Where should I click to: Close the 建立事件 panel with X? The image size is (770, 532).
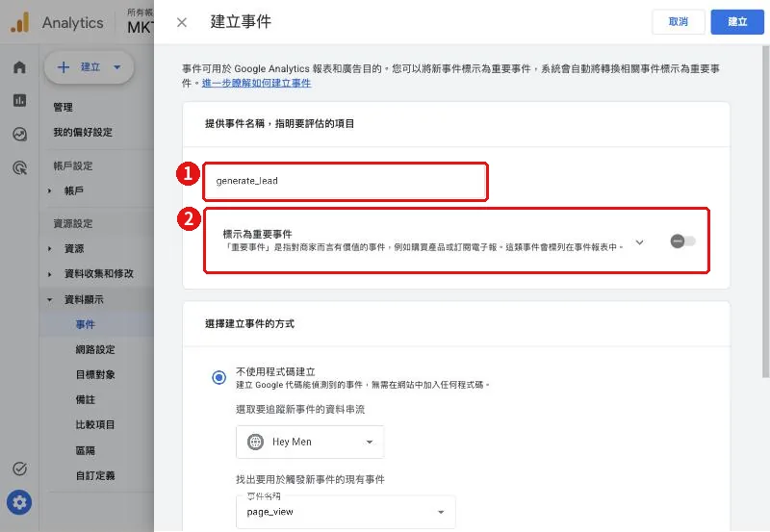pos(182,22)
